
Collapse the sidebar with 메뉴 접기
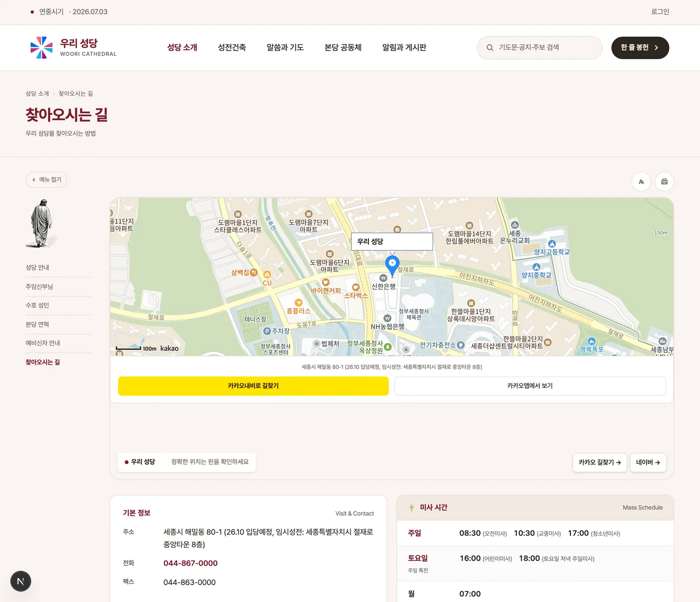[46, 180]
